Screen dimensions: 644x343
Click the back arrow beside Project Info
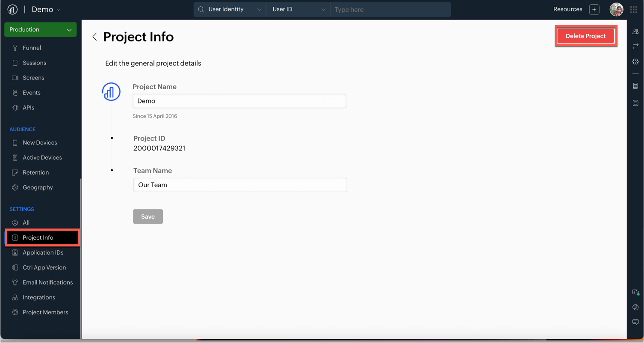tap(95, 37)
